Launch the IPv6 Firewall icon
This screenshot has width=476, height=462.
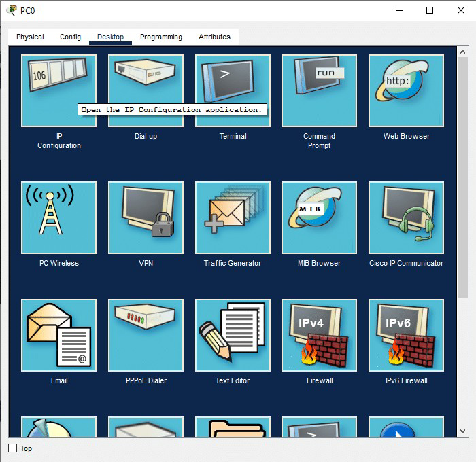(406, 335)
